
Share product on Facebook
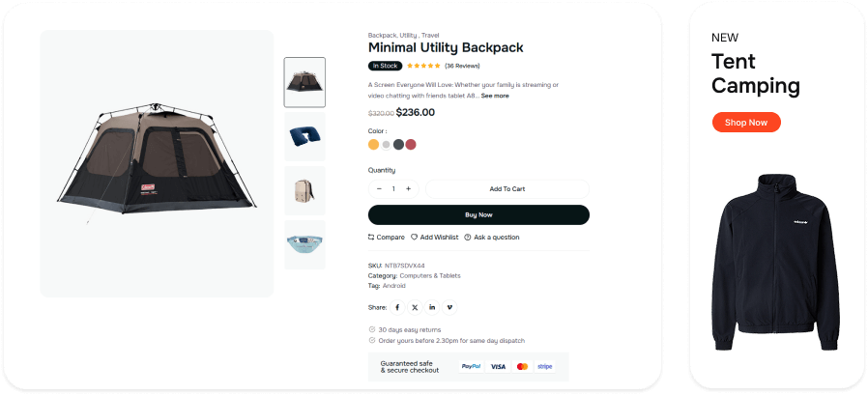(396, 307)
